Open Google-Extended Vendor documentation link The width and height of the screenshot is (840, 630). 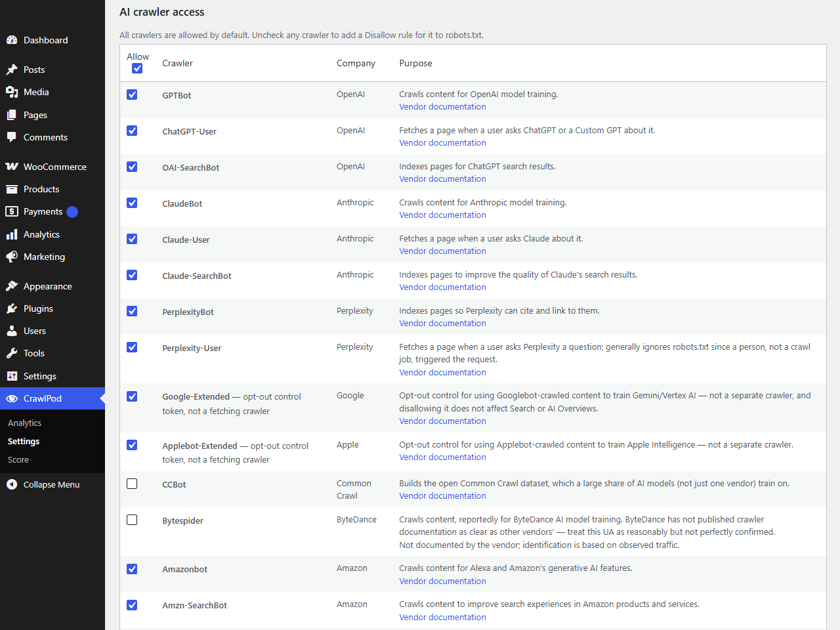coord(442,421)
